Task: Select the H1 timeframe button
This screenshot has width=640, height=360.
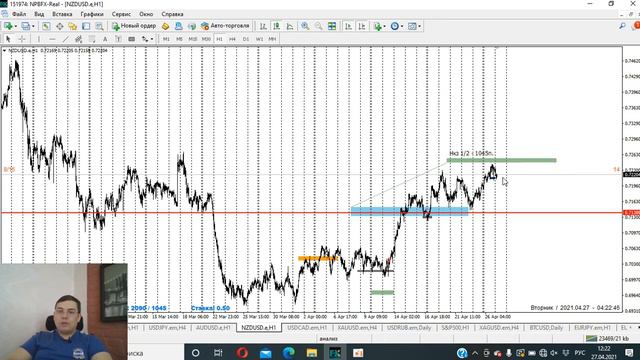Action: coord(219,39)
